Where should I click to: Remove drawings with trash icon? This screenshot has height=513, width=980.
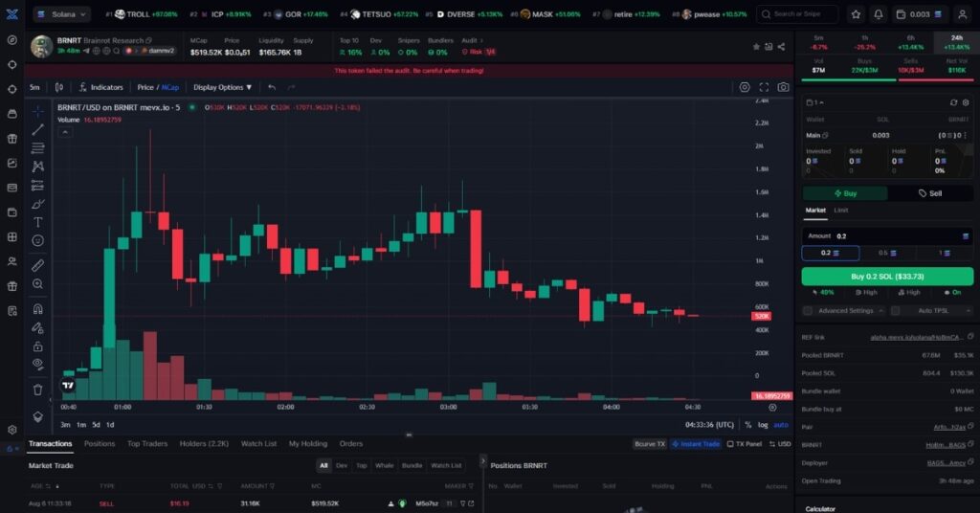37,390
